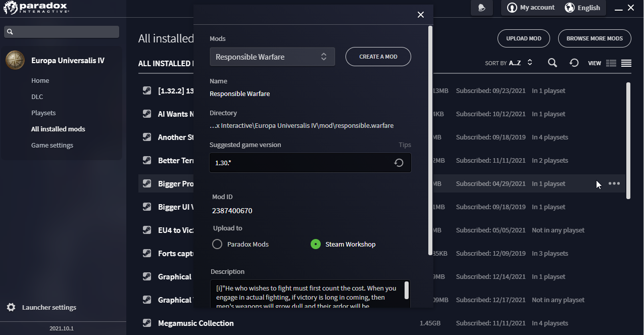Open My account menu

531,8
